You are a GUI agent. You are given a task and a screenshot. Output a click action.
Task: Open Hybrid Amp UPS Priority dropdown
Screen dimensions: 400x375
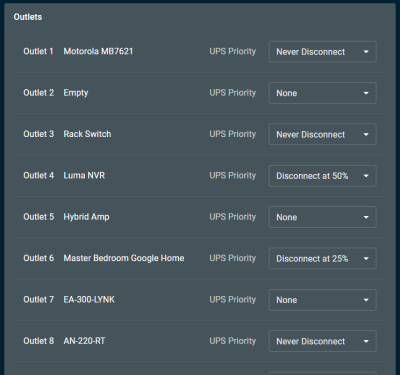pyautogui.click(x=323, y=217)
